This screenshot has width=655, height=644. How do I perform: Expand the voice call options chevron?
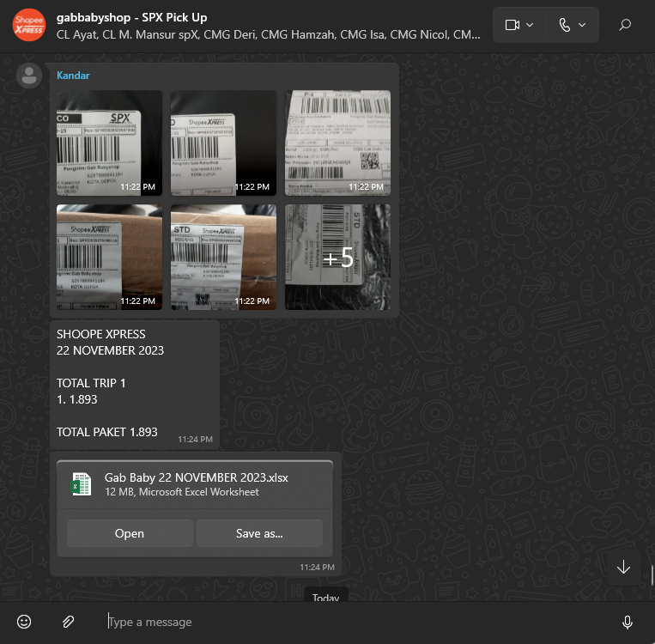pyautogui.click(x=582, y=25)
